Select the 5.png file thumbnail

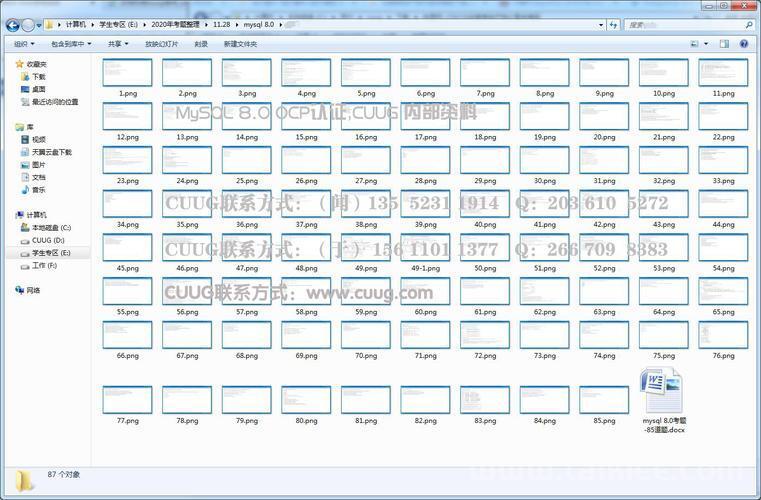(366, 73)
